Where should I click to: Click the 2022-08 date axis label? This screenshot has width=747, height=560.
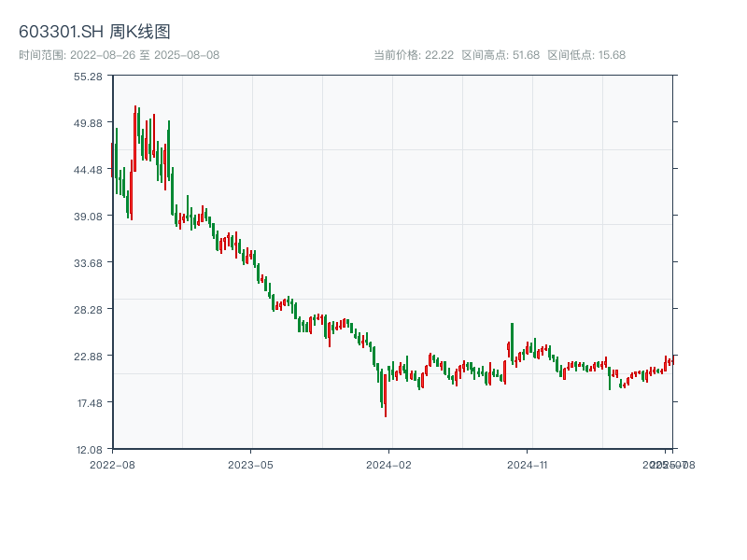112,464
